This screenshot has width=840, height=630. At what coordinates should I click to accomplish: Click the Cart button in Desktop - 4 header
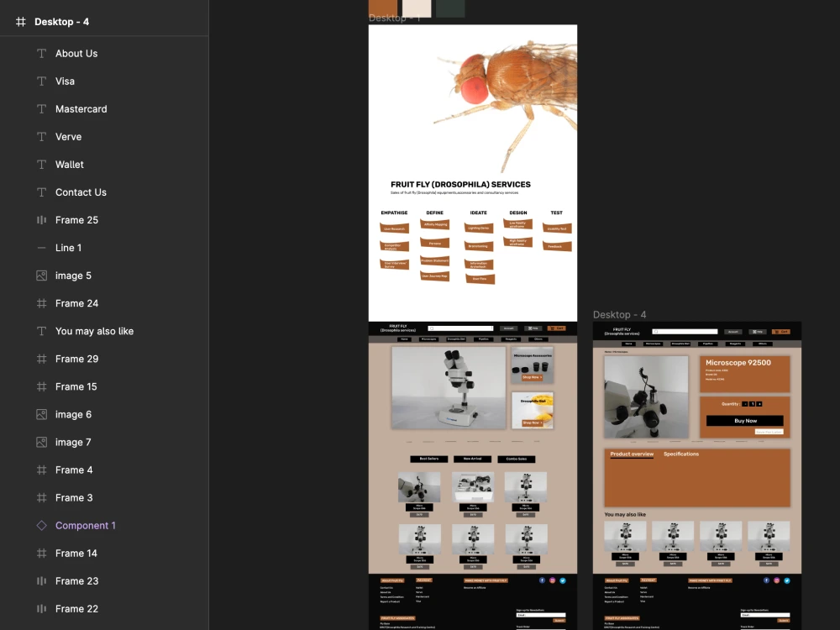click(781, 332)
